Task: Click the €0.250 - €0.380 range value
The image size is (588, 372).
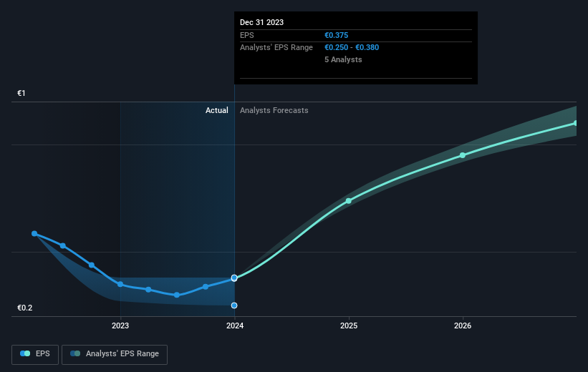Action: tap(352, 48)
